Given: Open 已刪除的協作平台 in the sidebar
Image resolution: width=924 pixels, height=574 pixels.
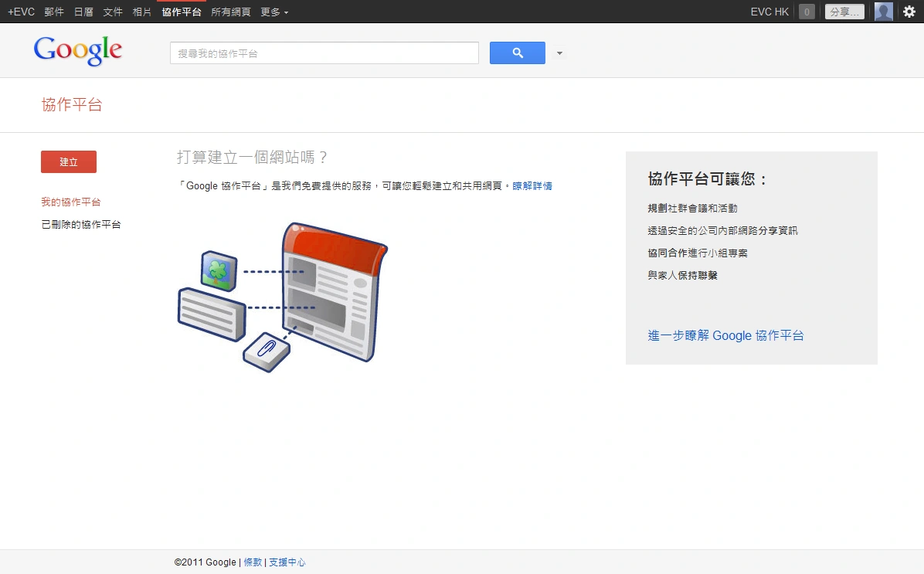Looking at the screenshot, I should (80, 225).
